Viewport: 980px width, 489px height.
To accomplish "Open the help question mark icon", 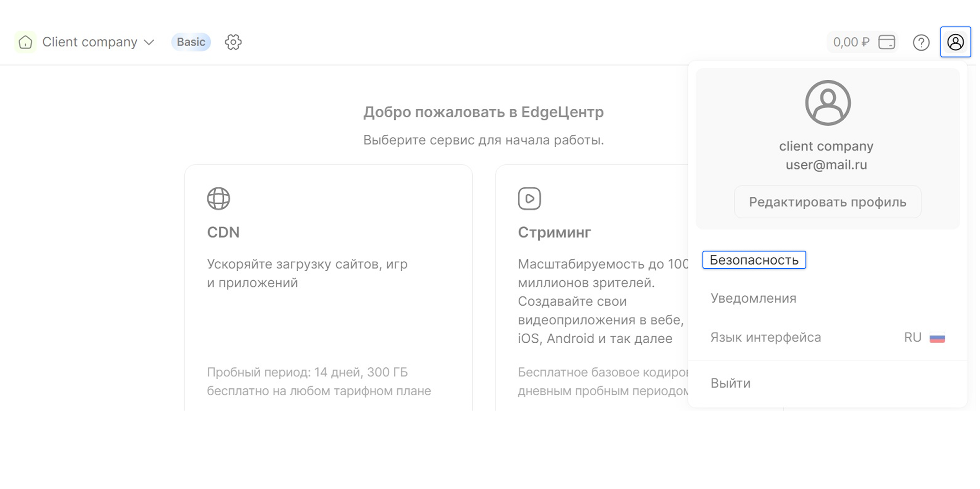I will 921,43.
